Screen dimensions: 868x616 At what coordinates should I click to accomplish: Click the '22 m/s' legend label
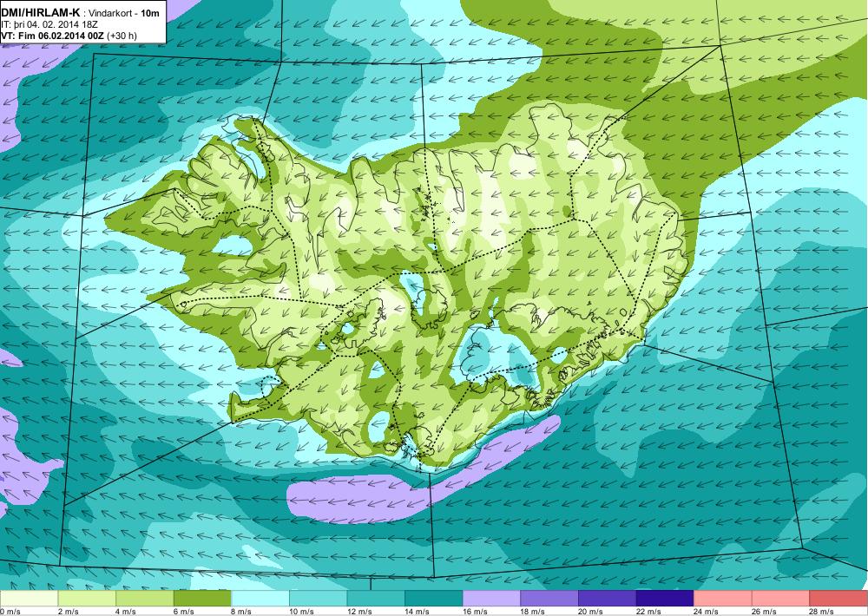pyautogui.click(x=648, y=612)
